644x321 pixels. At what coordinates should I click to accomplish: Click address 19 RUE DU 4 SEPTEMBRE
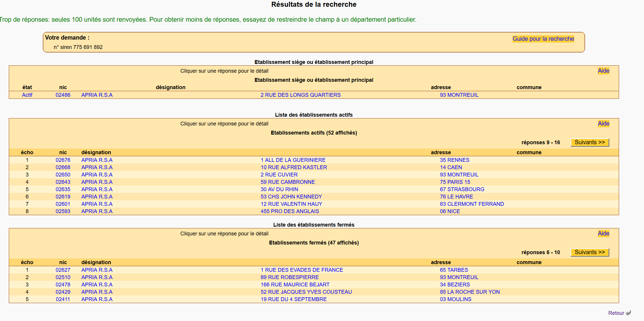pyautogui.click(x=294, y=299)
